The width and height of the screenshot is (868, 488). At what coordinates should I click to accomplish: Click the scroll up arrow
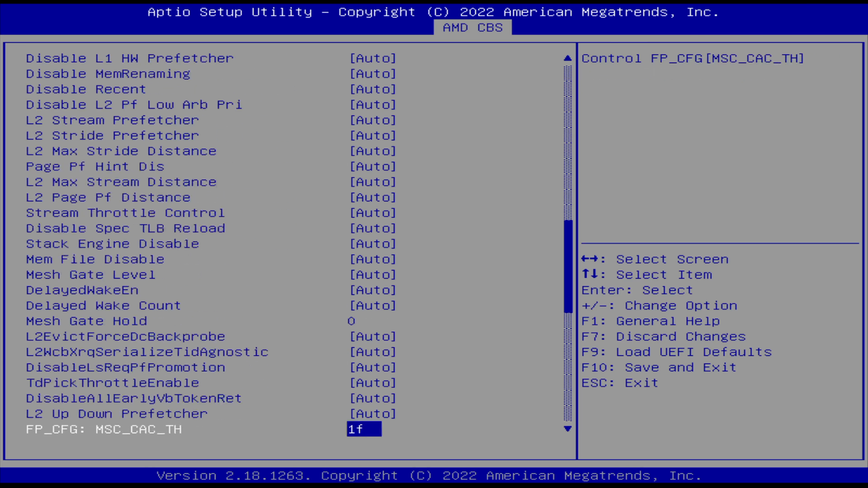click(x=568, y=58)
